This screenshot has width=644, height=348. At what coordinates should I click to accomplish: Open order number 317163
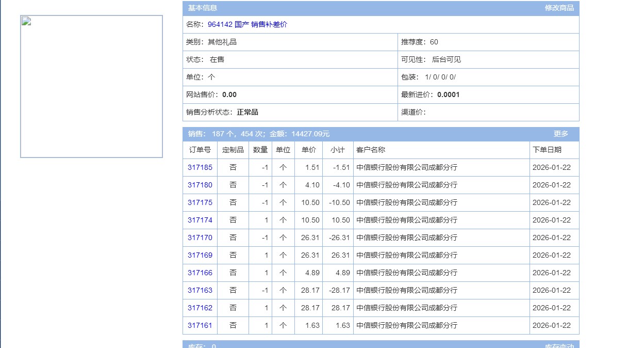[x=200, y=291]
